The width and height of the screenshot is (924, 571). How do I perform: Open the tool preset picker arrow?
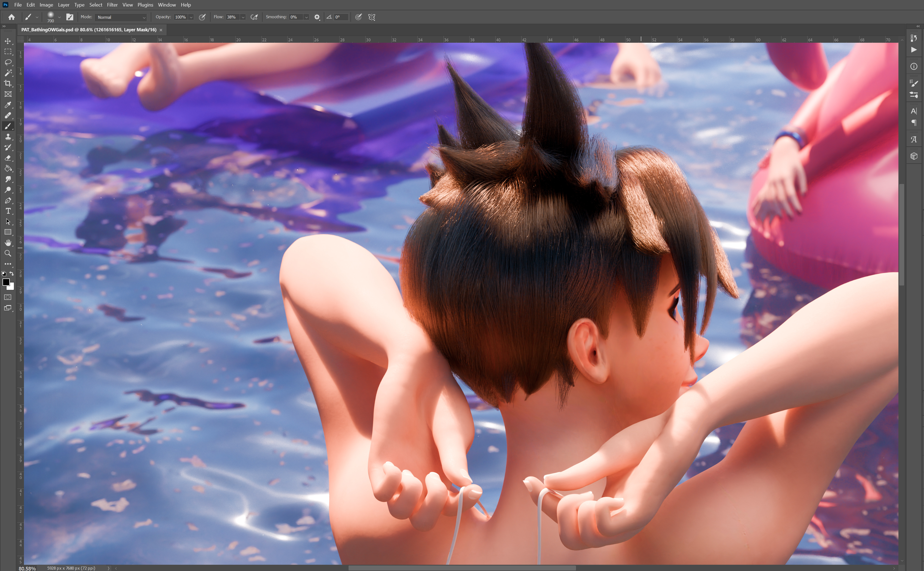pyautogui.click(x=37, y=17)
